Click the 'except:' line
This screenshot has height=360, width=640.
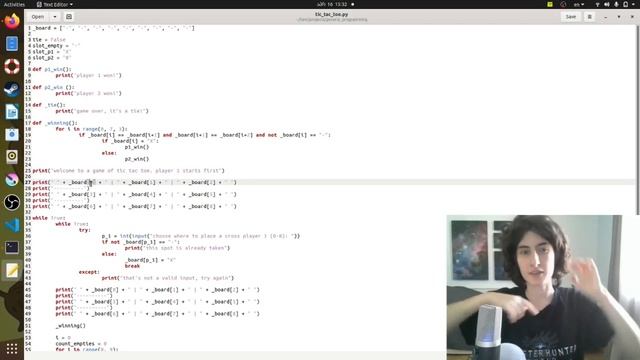coord(89,272)
